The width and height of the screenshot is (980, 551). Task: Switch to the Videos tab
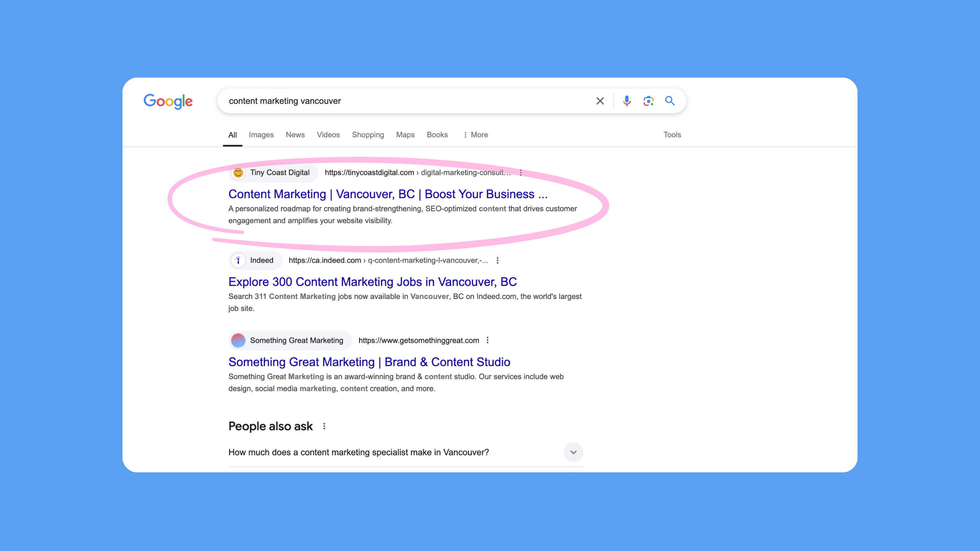click(328, 135)
